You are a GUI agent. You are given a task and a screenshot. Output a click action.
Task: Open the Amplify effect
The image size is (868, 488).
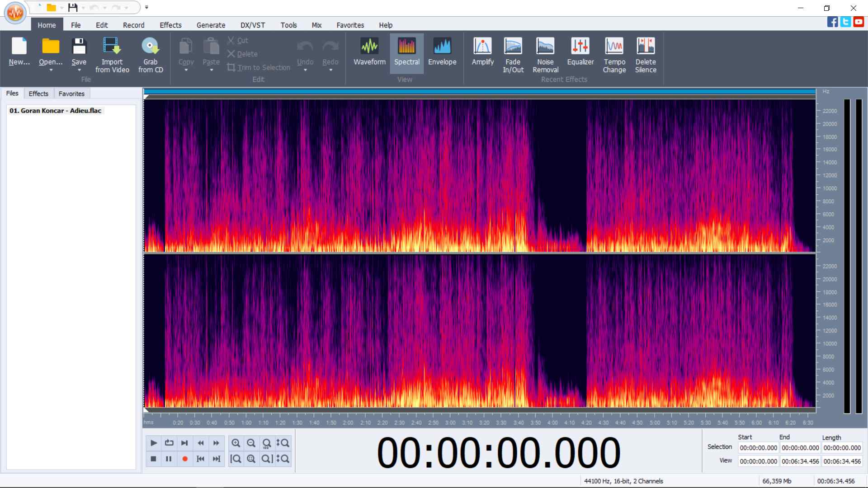point(482,53)
